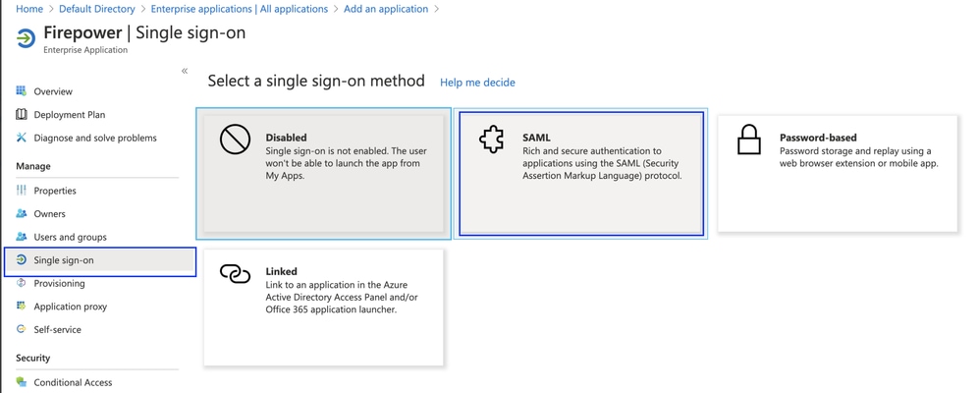
Task: Click the Overview grid icon in sidebar
Action: (x=22, y=91)
